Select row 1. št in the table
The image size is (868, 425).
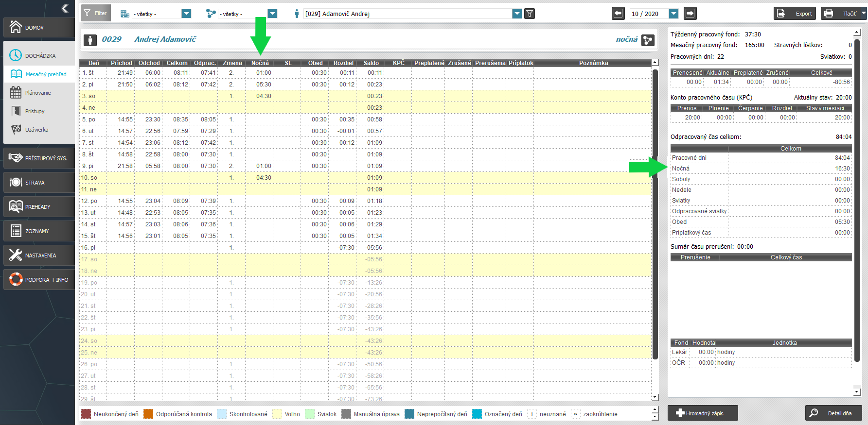click(365, 73)
